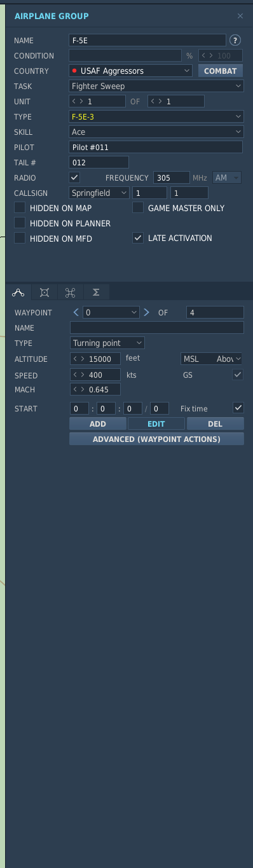The image size is (253, 868).
Task: Click the ALTITUDE stepper 15000
Action: pyautogui.click(x=95, y=359)
